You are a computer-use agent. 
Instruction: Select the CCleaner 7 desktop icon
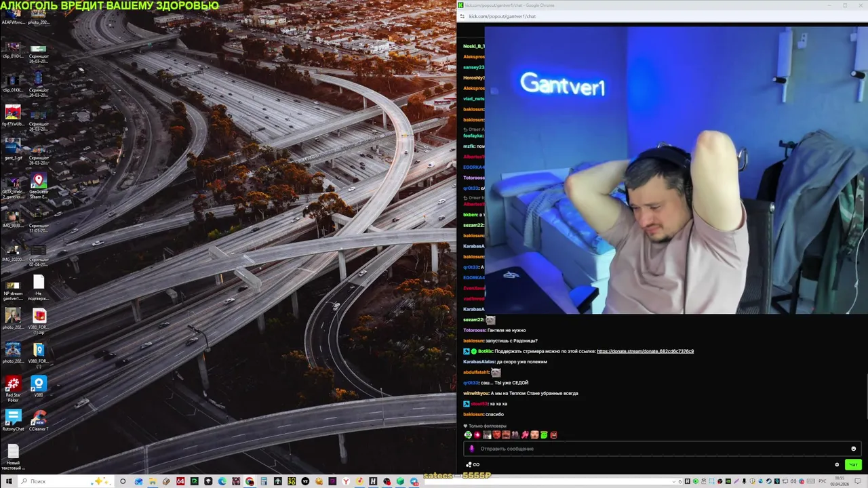(39, 420)
